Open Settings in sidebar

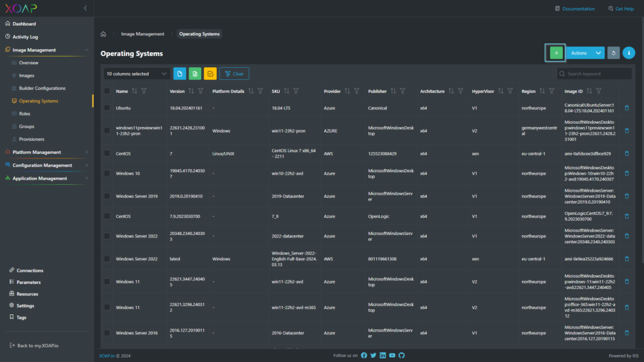[25, 306]
